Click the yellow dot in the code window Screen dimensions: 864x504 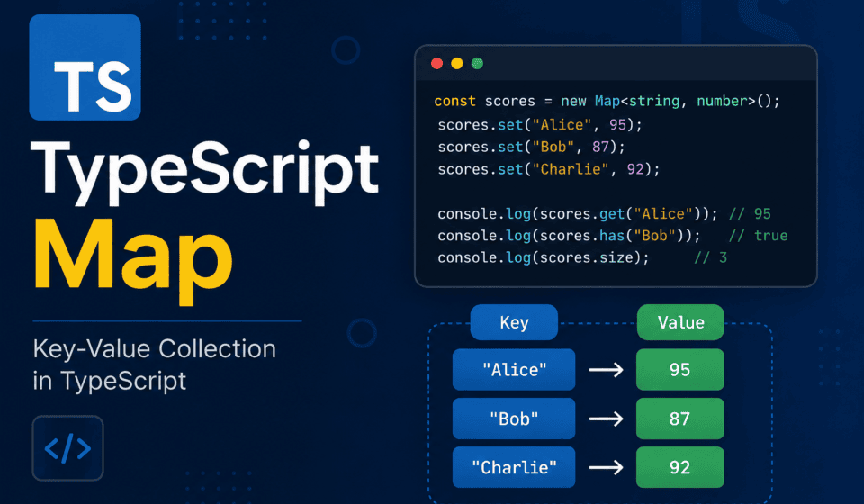[x=457, y=63]
